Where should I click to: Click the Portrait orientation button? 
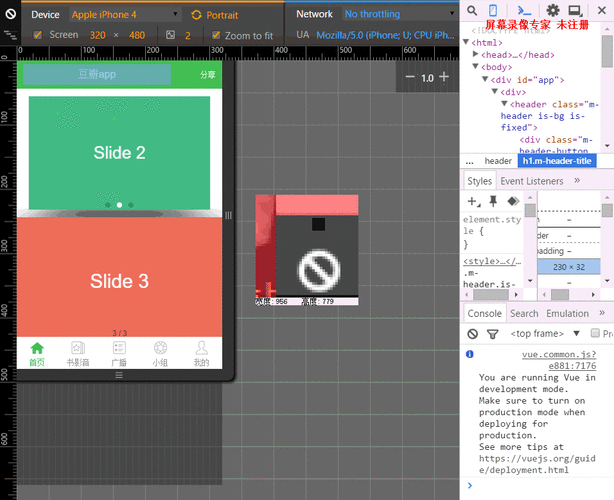(x=215, y=15)
